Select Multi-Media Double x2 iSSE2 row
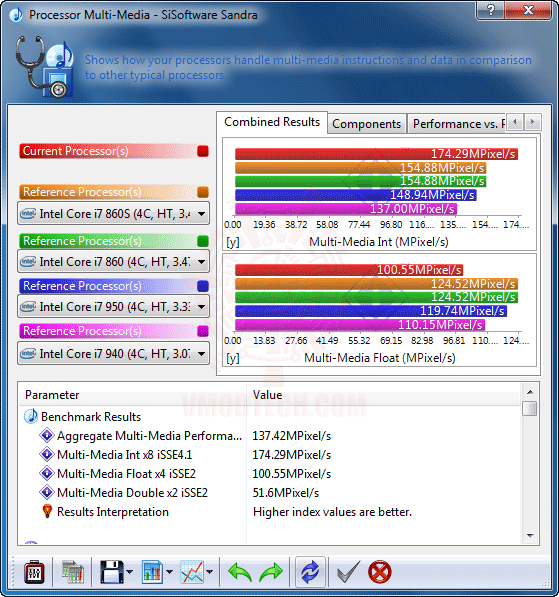 pyautogui.click(x=270, y=493)
